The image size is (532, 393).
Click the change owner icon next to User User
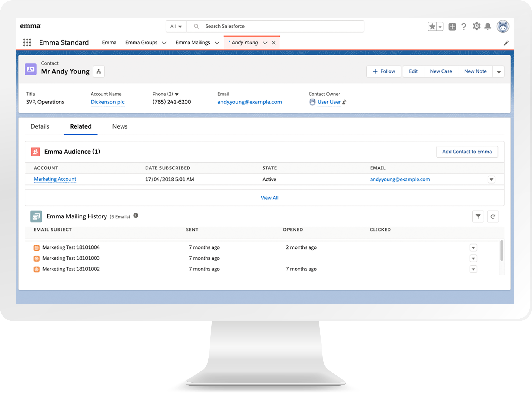(344, 102)
